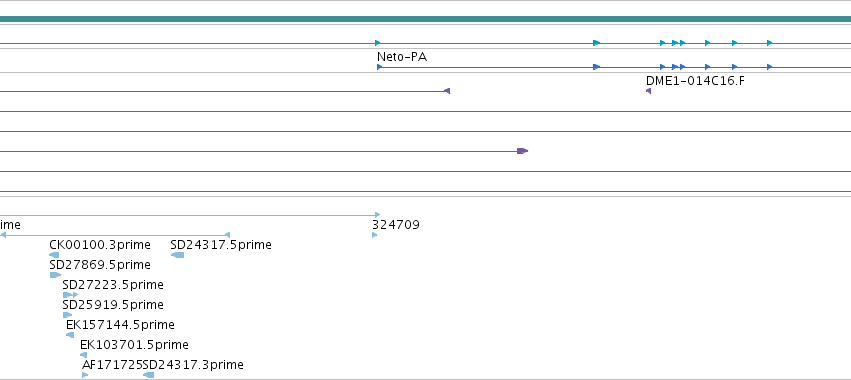Image resolution: width=851 pixels, height=380 pixels.
Task: Click the thick teal bar at top
Action: point(426,19)
